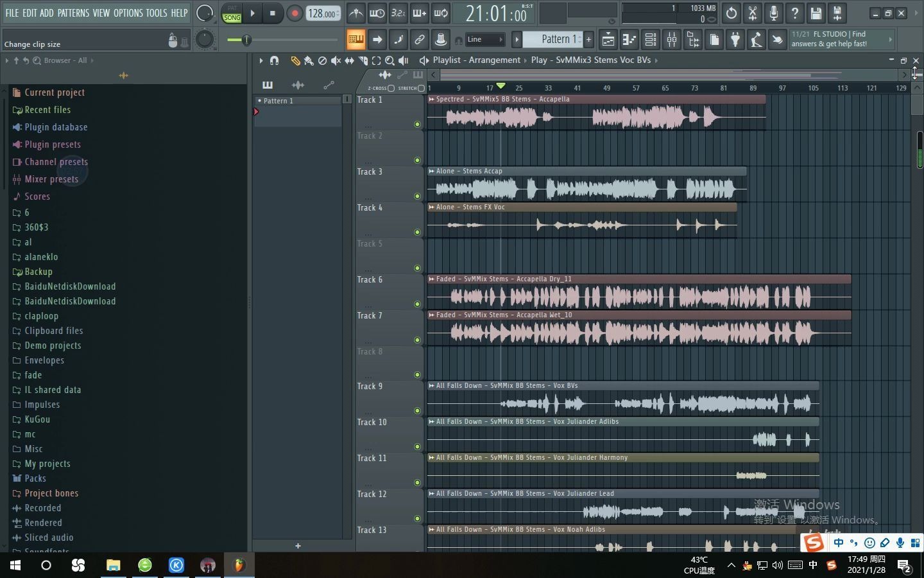The height and width of the screenshot is (578, 924).
Task: Choose the Select tool in playlist toolbar
Action: [376, 60]
